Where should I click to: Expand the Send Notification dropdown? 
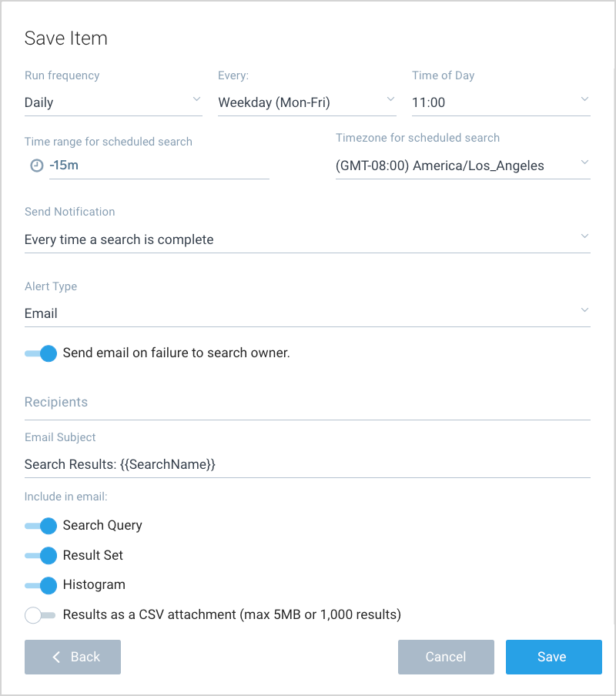click(x=307, y=239)
